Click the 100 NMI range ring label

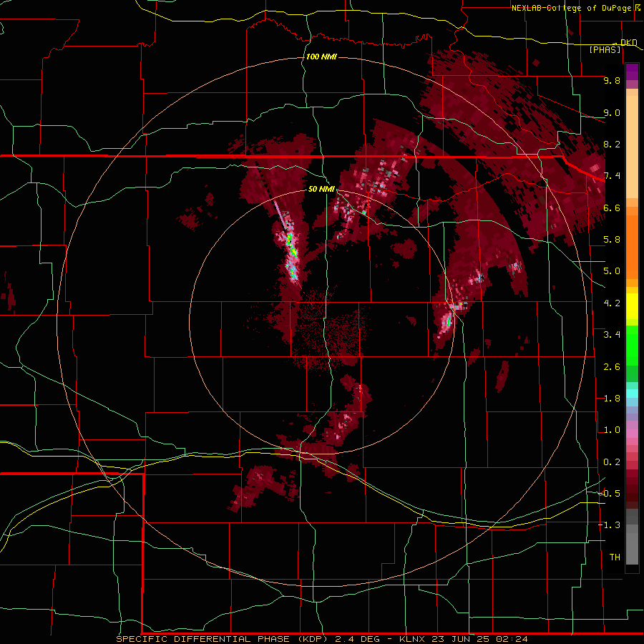click(x=321, y=57)
